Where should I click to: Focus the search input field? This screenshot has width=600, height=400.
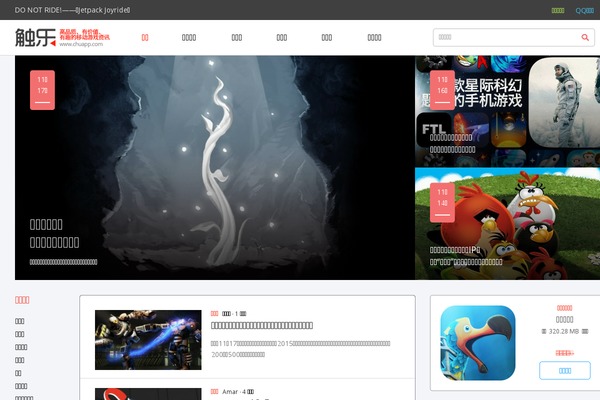(x=506, y=38)
